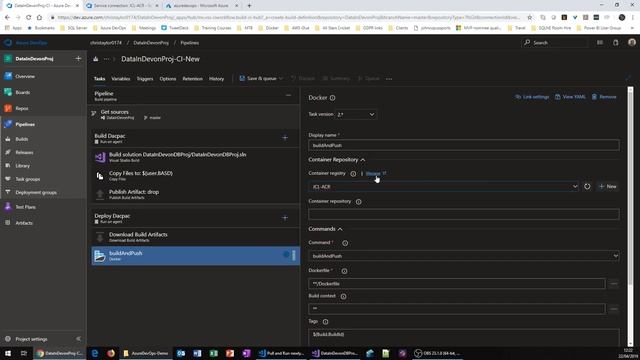Show Dockerfile field info icon
This screenshot has height=360, width=640.
344,271
